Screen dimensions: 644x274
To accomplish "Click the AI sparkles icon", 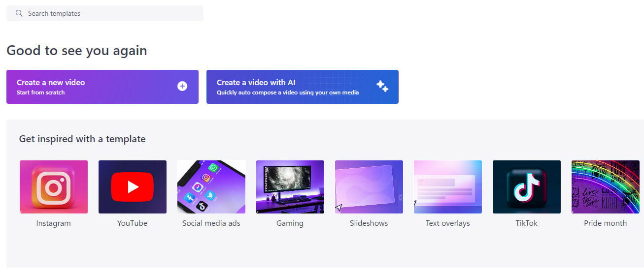I will pyautogui.click(x=382, y=86).
